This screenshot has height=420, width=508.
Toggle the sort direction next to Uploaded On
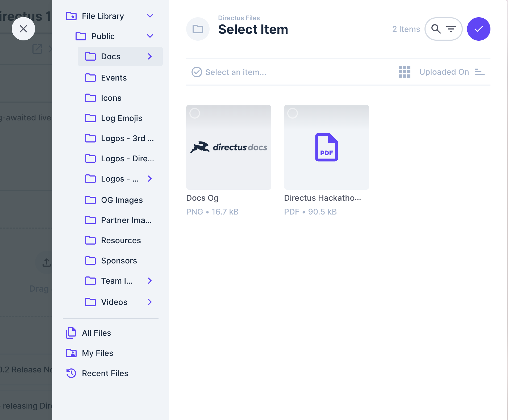(x=480, y=72)
